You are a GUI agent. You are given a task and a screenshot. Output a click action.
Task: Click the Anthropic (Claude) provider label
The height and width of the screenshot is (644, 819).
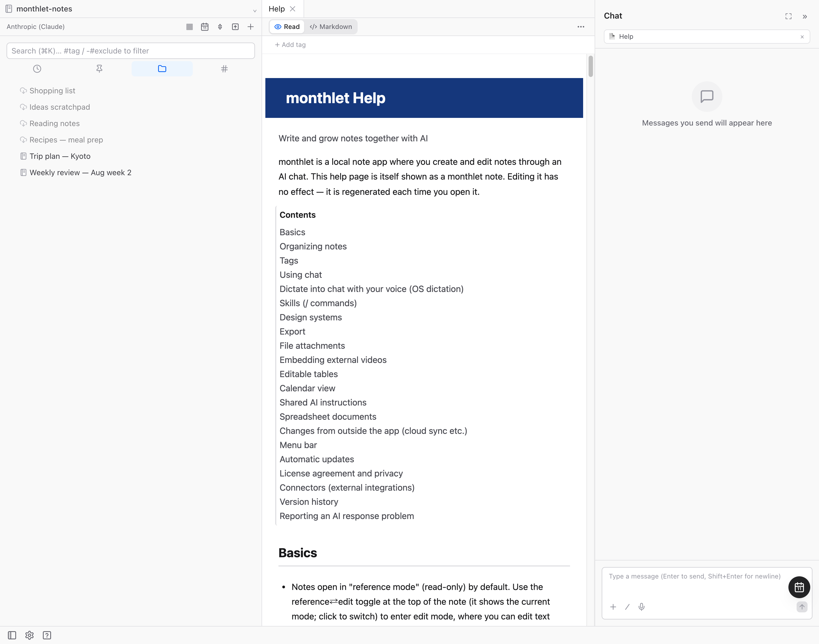pyautogui.click(x=35, y=27)
